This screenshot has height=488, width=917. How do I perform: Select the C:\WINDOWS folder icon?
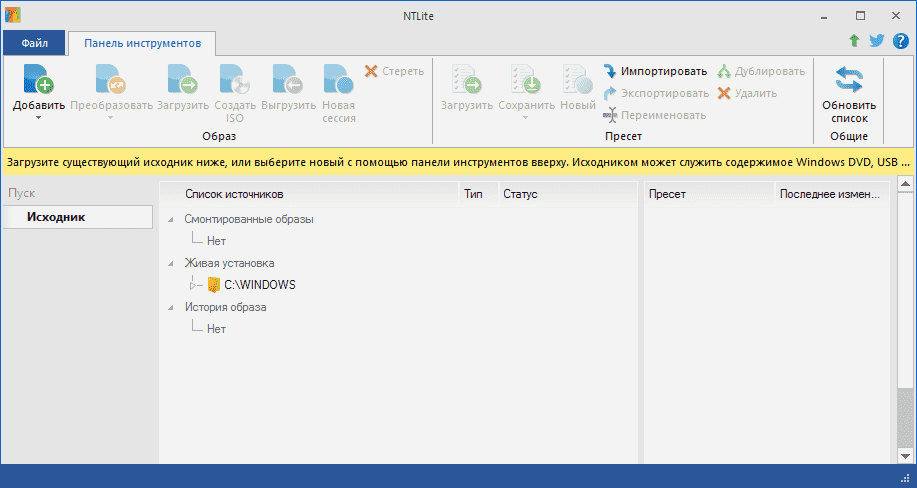coord(213,285)
